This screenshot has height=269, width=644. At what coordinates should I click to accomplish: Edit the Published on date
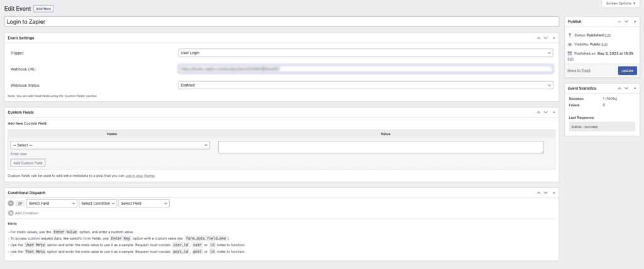tap(570, 58)
